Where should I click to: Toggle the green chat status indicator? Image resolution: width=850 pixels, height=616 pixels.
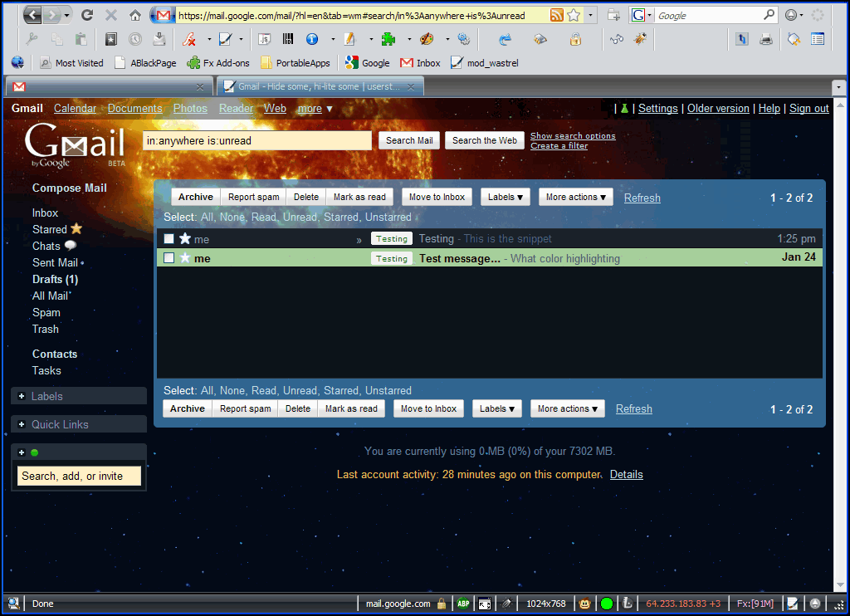(x=35, y=452)
